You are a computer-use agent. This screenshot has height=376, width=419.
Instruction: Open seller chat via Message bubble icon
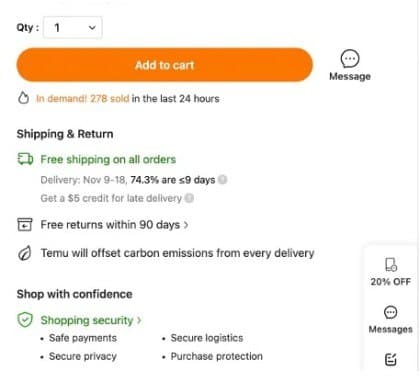coord(350,59)
